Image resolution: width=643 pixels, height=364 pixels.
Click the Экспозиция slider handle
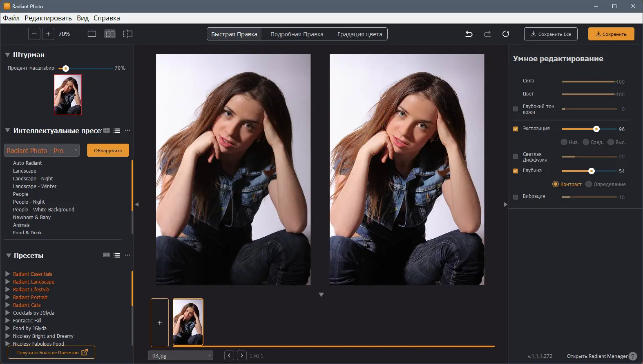(596, 129)
